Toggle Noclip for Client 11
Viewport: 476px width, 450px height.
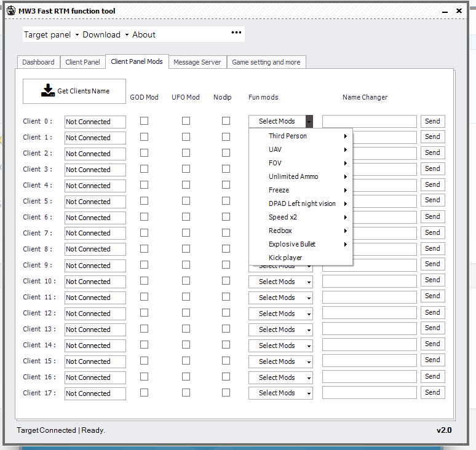226,297
